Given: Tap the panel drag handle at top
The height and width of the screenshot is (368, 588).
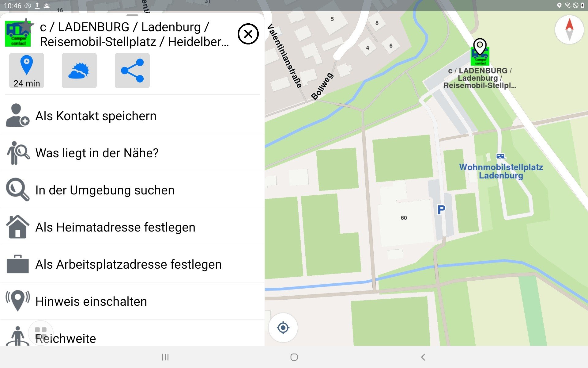Looking at the screenshot, I should [132, 15].
